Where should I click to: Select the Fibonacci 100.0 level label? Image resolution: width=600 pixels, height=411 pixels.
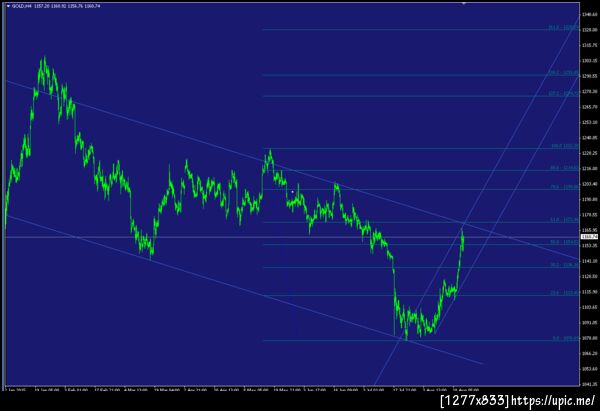565,146
